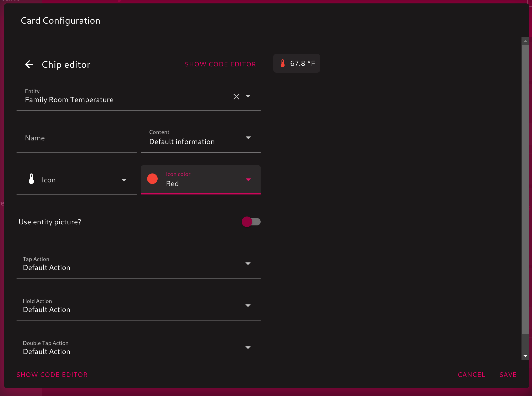
Task: Click SHOW CODE EDITOR at the bottom
Action: click(x=52, y=374)
